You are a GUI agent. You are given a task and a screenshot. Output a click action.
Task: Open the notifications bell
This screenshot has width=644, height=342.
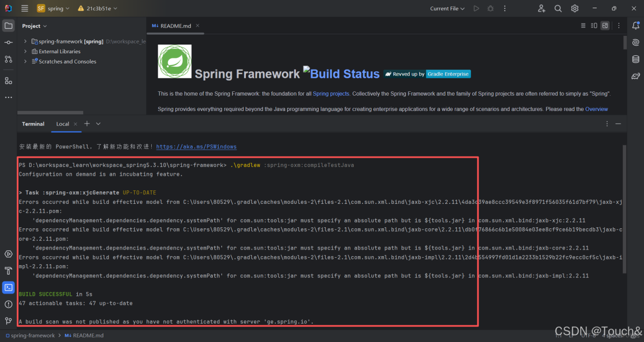(x=635, y=25)
